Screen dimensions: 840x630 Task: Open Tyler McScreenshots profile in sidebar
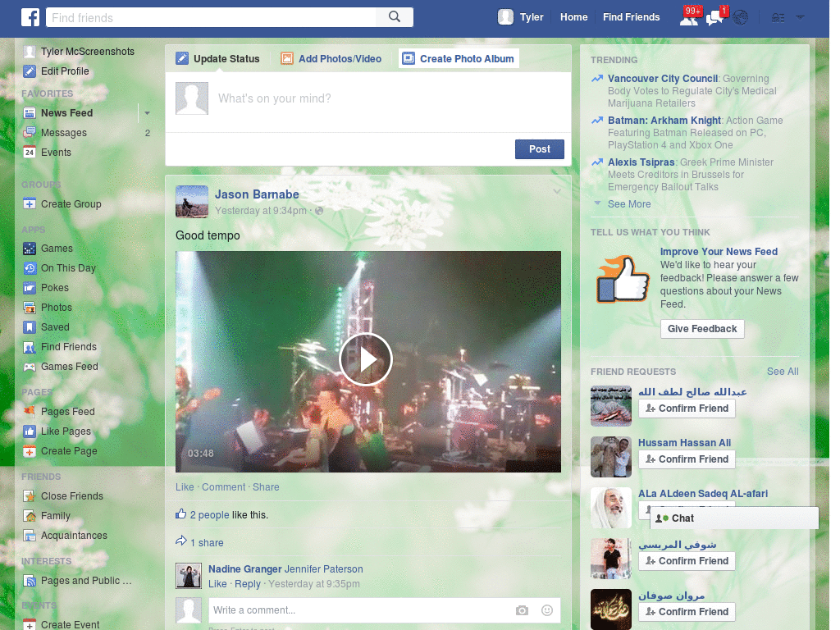tap(80, 52)
